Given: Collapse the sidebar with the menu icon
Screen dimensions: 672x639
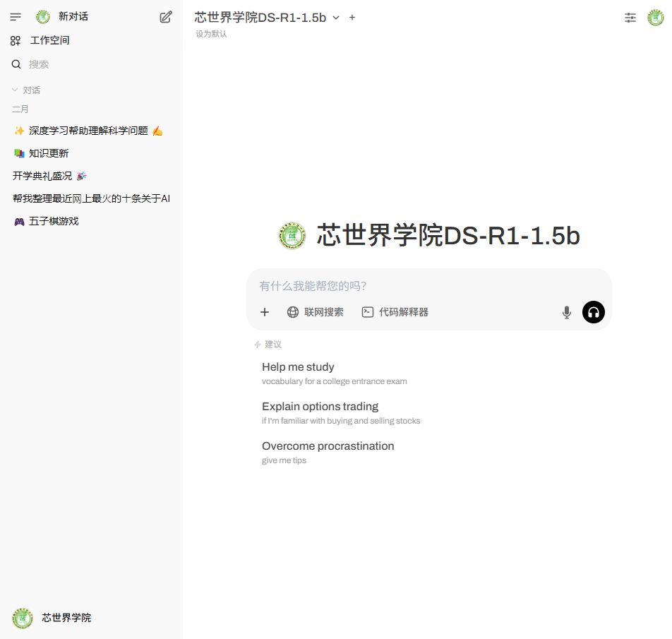Looking at the screenshot, I should [16, 17].
